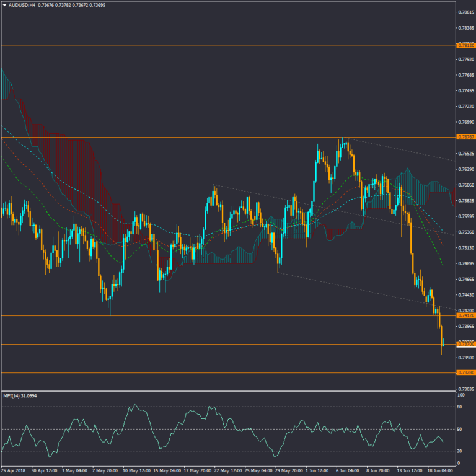The width and height of the screenshot is (476, 476).
Task: Click the 0.78385 price axis label
Action: (466, 28)
